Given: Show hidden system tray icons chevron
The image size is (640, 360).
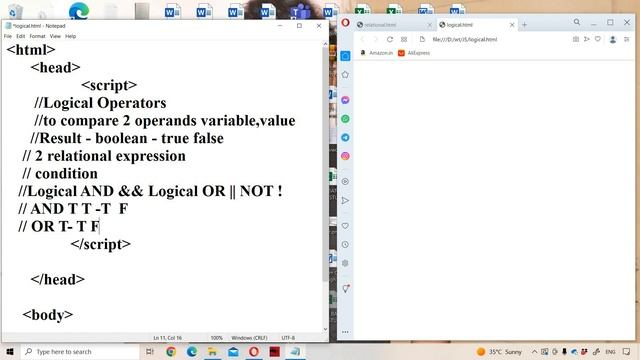Looking at the screenshot, I should coord(534,351).
